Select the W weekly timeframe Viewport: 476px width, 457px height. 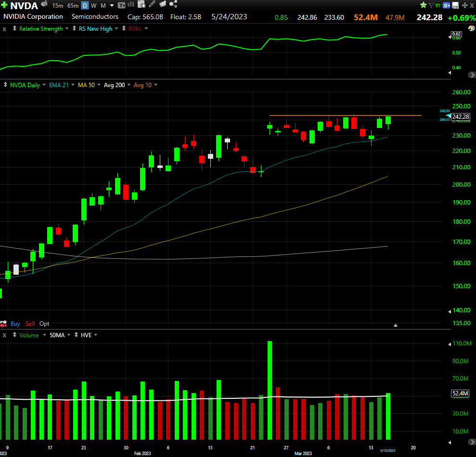93,5
